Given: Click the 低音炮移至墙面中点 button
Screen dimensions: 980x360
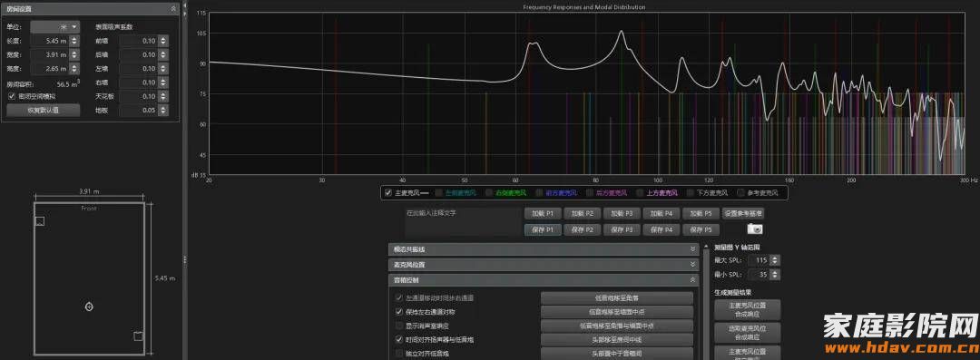Looking at the screenshot, I should (617, 312).
